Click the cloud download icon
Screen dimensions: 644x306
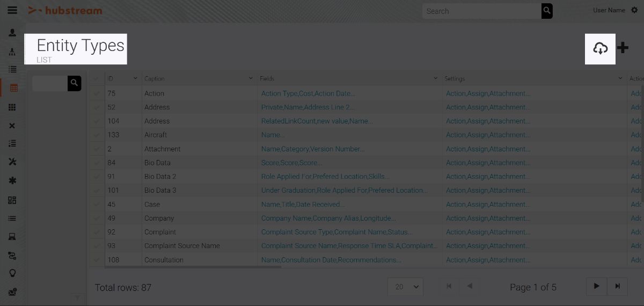point(600,48)
